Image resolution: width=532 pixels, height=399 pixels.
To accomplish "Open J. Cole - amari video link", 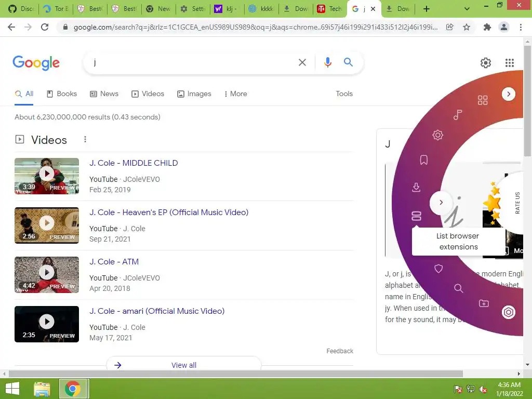I will (x=157, y=311).
